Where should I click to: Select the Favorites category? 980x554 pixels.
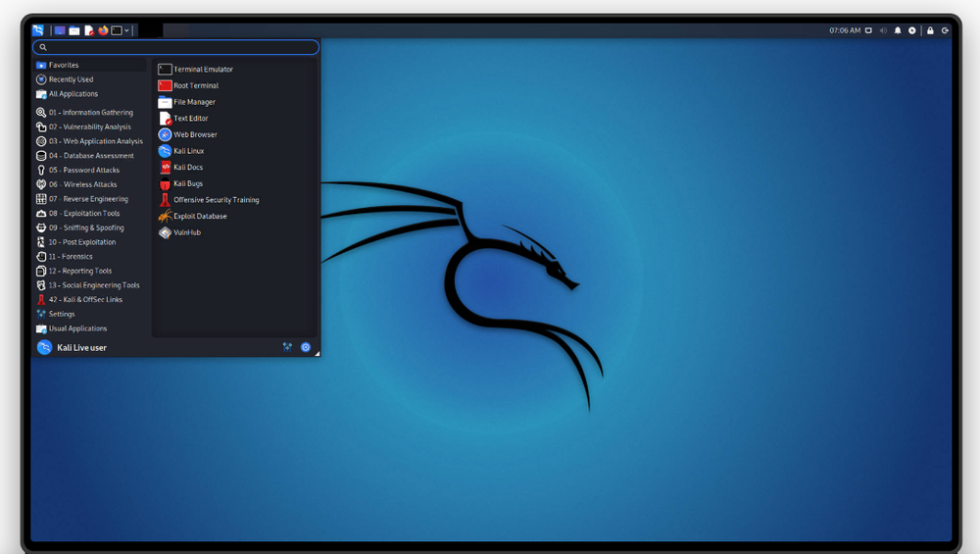[90, 65]
